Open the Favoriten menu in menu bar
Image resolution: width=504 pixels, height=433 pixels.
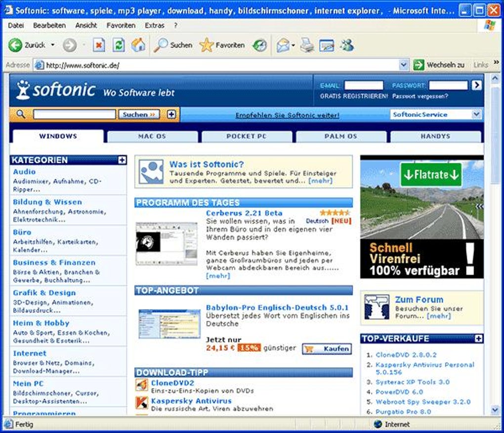121,25
